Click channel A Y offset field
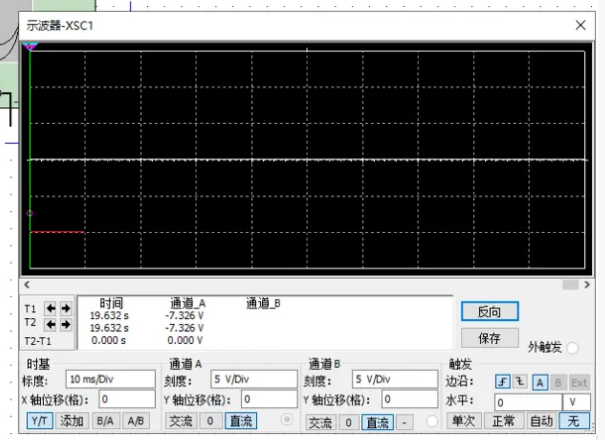The image size is (605, 441). (269, 399)
